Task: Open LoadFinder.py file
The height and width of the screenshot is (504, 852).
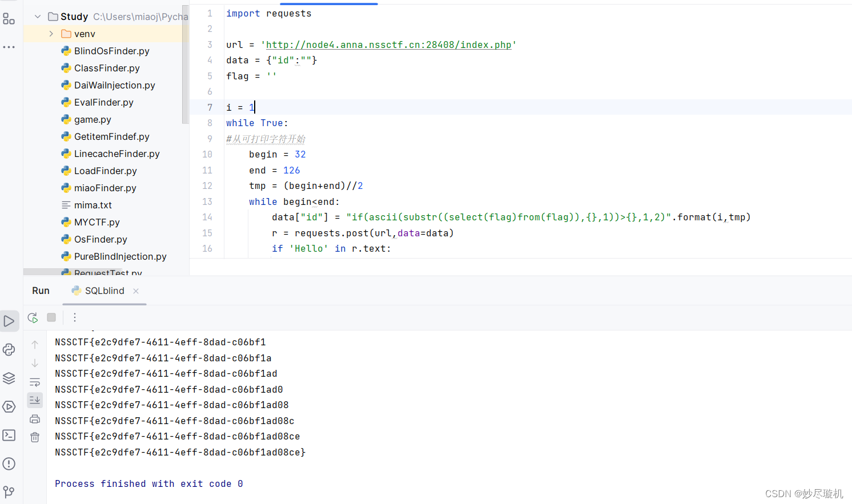Action: click(106, 171)
